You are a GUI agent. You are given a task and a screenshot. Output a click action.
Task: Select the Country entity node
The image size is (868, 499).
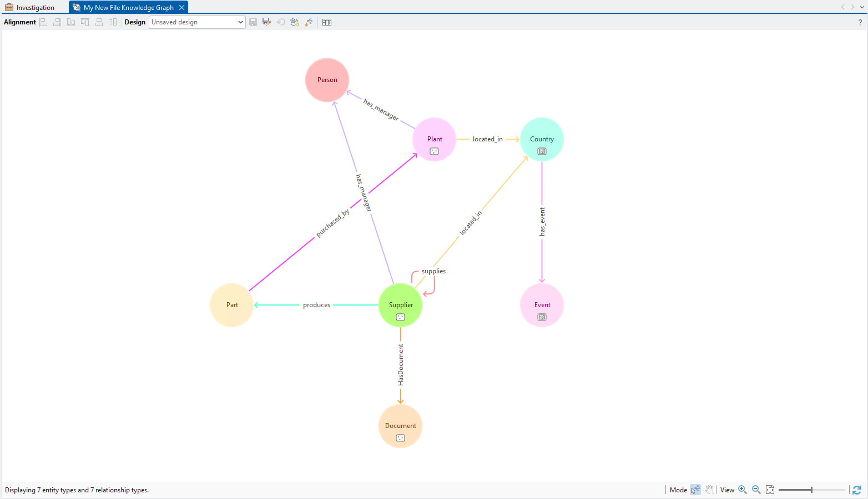pos(542,139)
